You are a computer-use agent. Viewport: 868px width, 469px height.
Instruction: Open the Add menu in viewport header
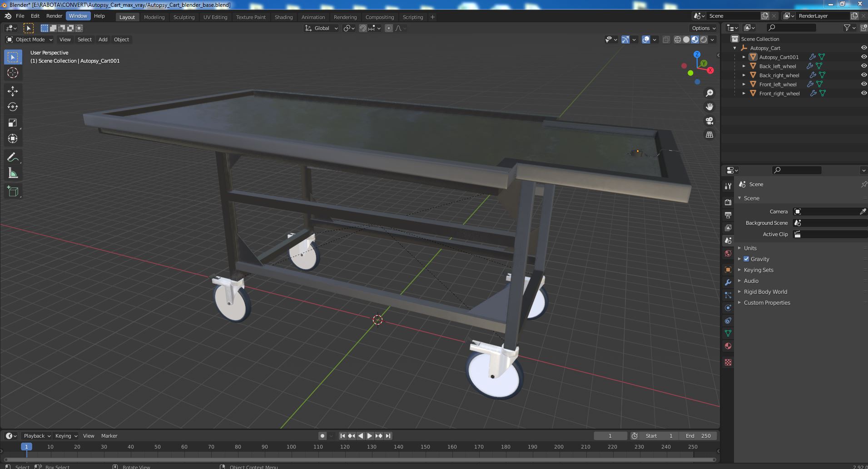(x=103, y=39)
